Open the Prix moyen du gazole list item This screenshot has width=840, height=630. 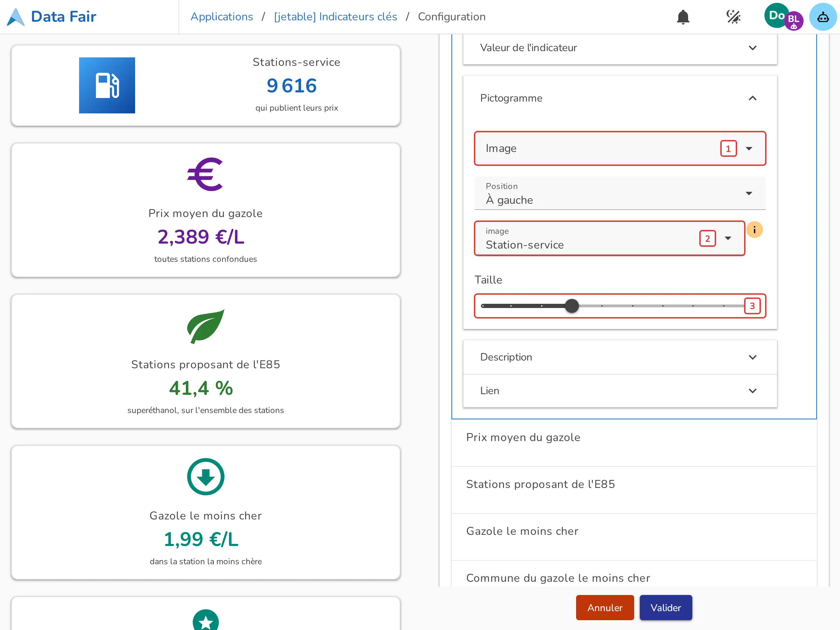[633, 443]
